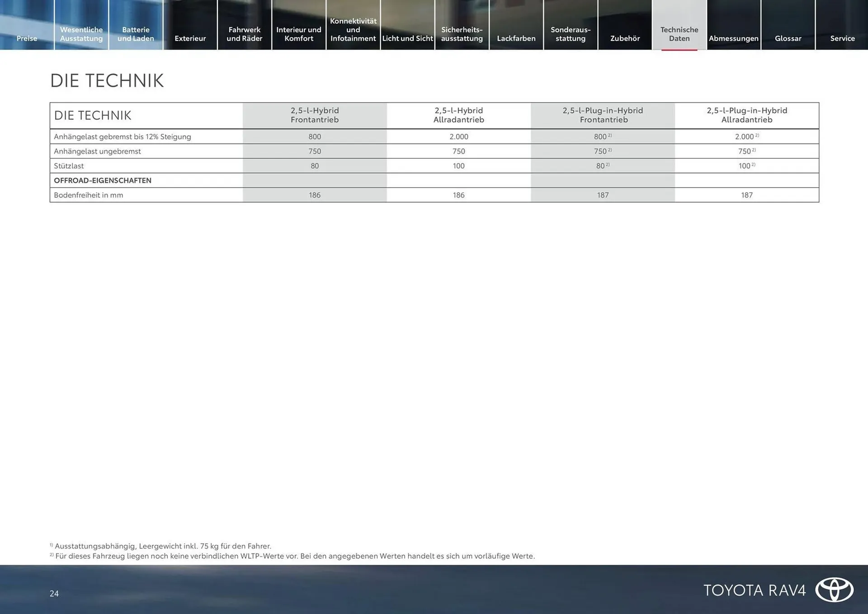The height and width of the screenshot is (614, 868).
Task: Open the Service tab
Action: [842, 38]
